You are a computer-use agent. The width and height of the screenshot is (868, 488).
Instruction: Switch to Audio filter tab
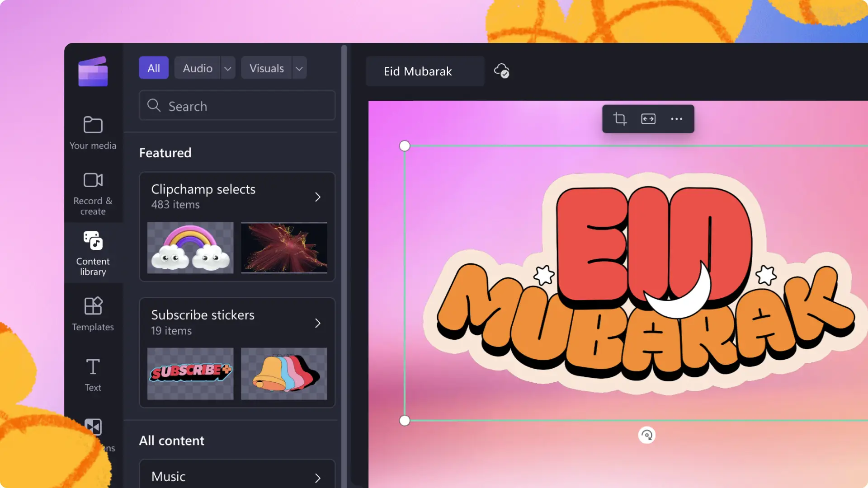(x=197, y=68)
